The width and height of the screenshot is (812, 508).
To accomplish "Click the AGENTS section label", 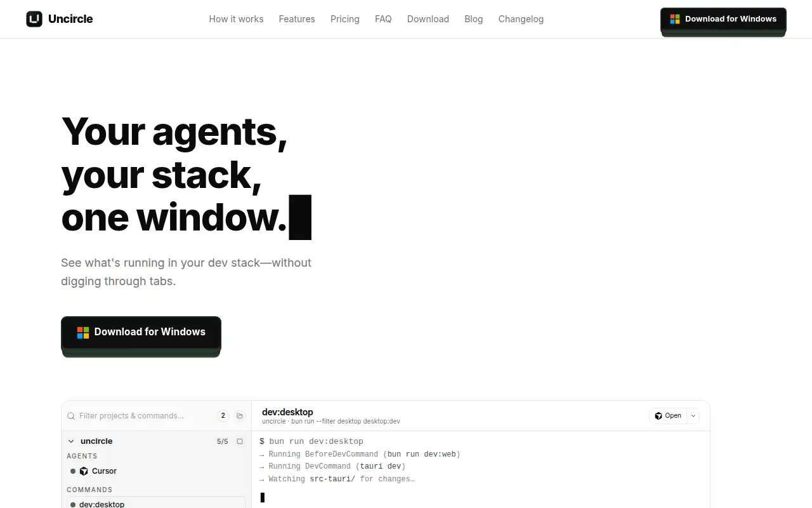I will coord(82,456).
